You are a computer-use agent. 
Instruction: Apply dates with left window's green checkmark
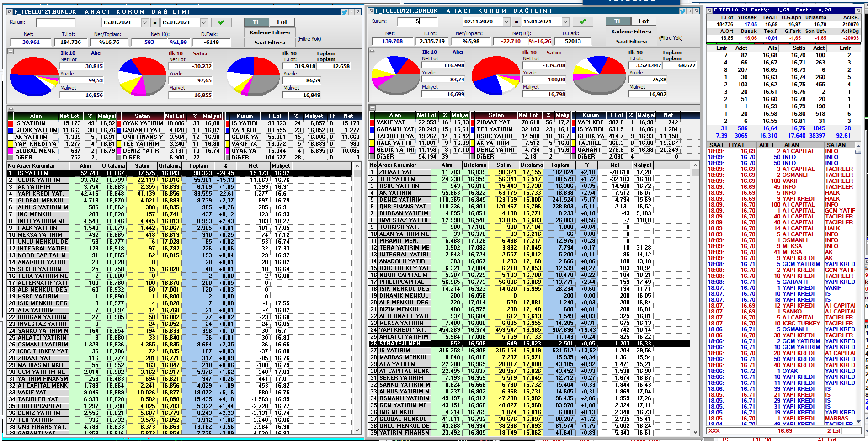pyautogui.click(x=221, y=22)
